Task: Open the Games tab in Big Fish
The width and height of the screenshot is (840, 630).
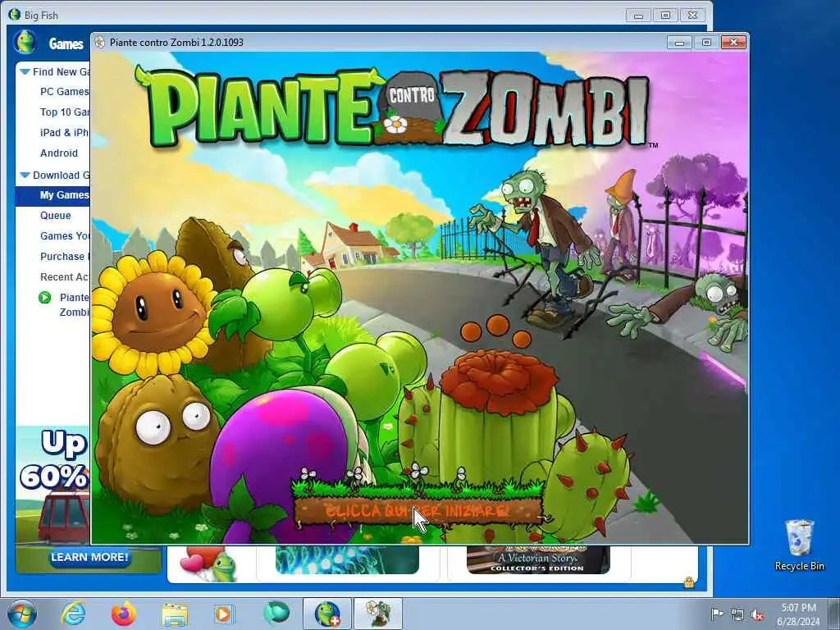Action: pyautogui.click(x=66, y=44)
